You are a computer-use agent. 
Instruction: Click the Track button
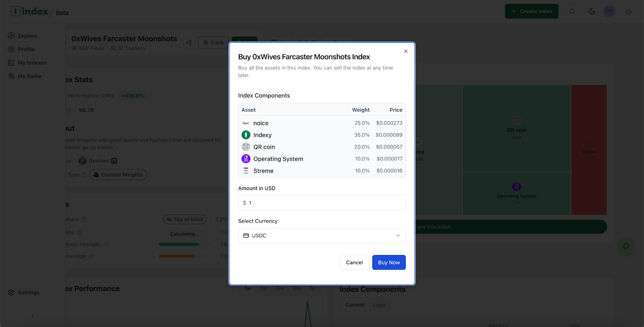pos(213,42)
